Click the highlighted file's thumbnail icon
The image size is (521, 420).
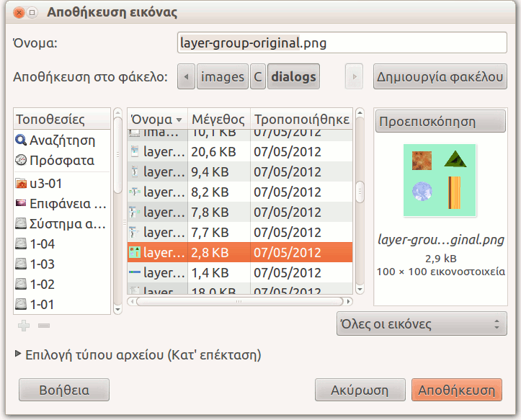(134, 253)
